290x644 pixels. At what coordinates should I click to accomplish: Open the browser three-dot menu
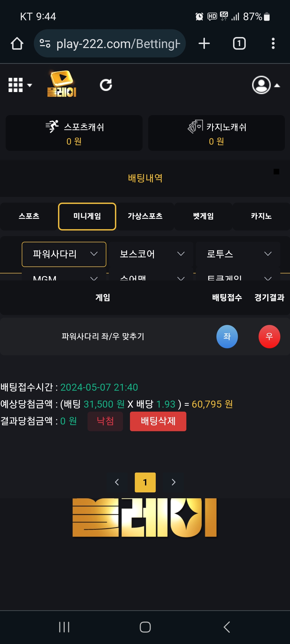click(x=273, y=43)
